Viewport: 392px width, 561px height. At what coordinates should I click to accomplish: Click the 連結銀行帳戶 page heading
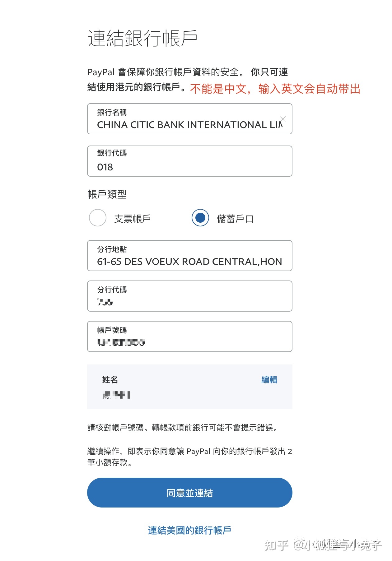142,39
